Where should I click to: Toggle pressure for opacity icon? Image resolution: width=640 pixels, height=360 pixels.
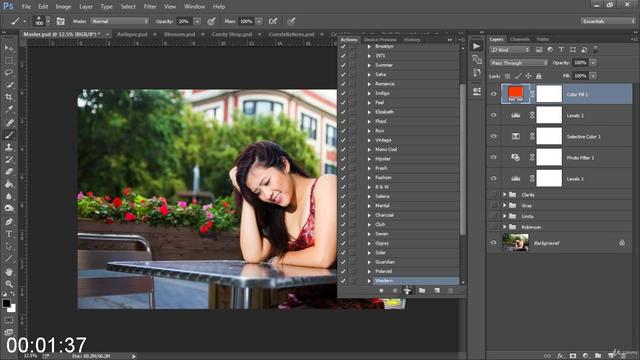click(x=211, y=21)
